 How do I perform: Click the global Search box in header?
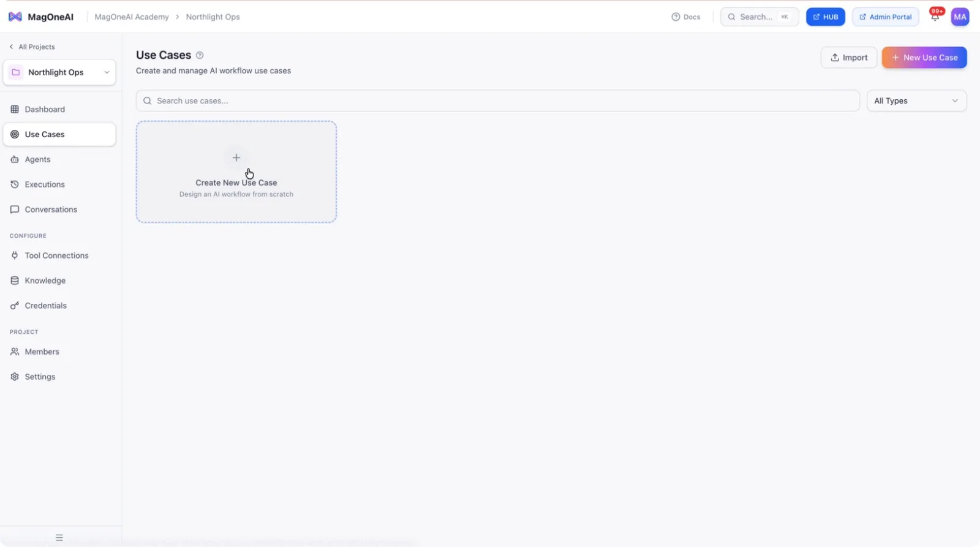(759, 17)
